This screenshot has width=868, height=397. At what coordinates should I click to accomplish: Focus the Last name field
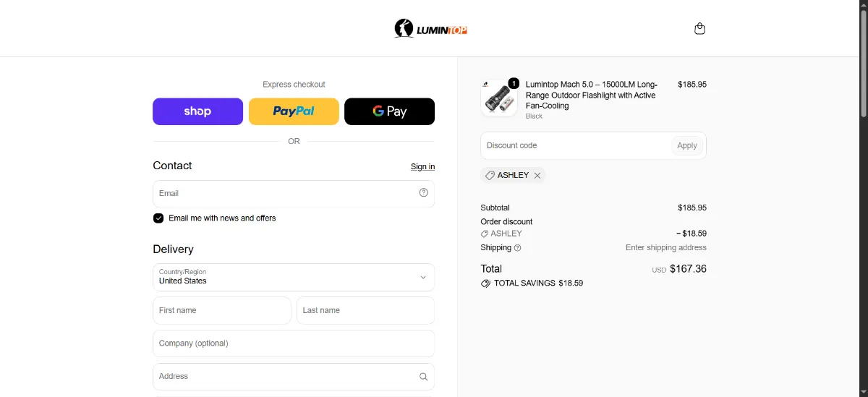(365, 310)
